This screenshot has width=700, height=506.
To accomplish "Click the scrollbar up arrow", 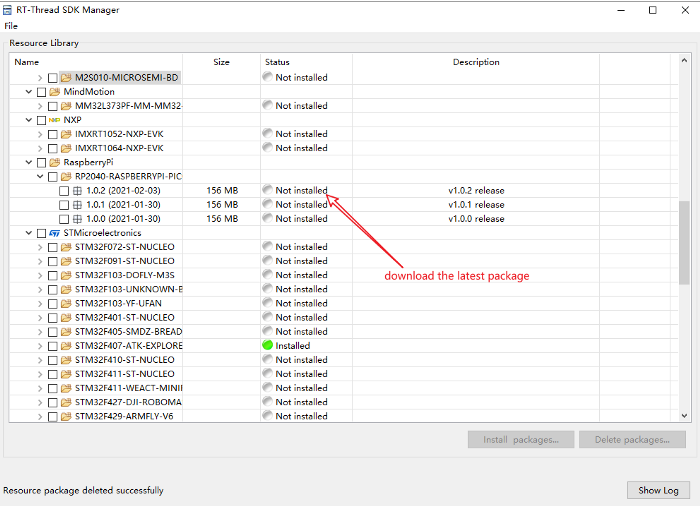I will click(x=684, y=60).
